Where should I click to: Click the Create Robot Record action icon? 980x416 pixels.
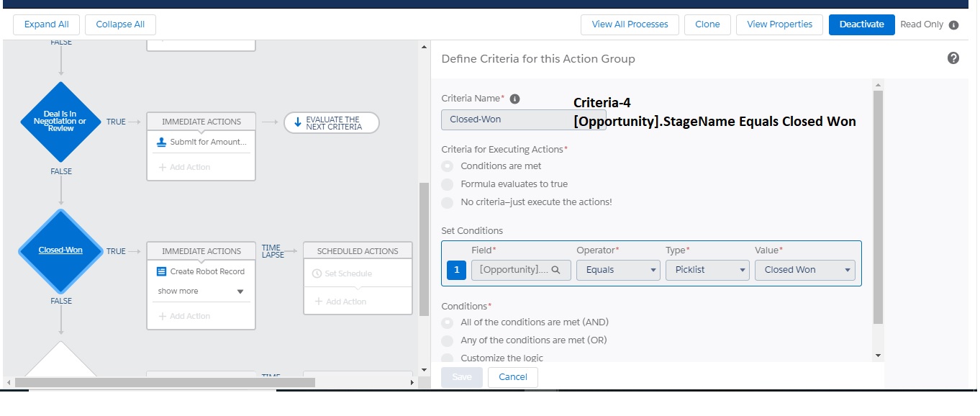click(162, 271)
